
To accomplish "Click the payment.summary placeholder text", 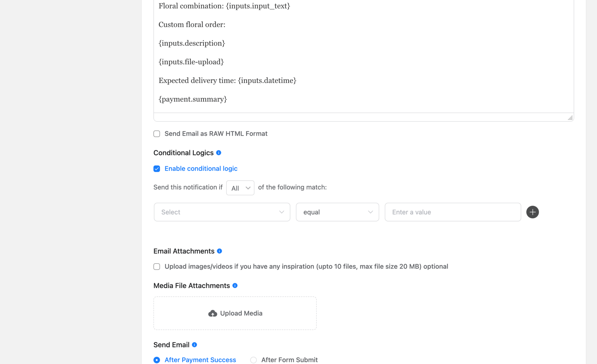I will coord(193,99).
